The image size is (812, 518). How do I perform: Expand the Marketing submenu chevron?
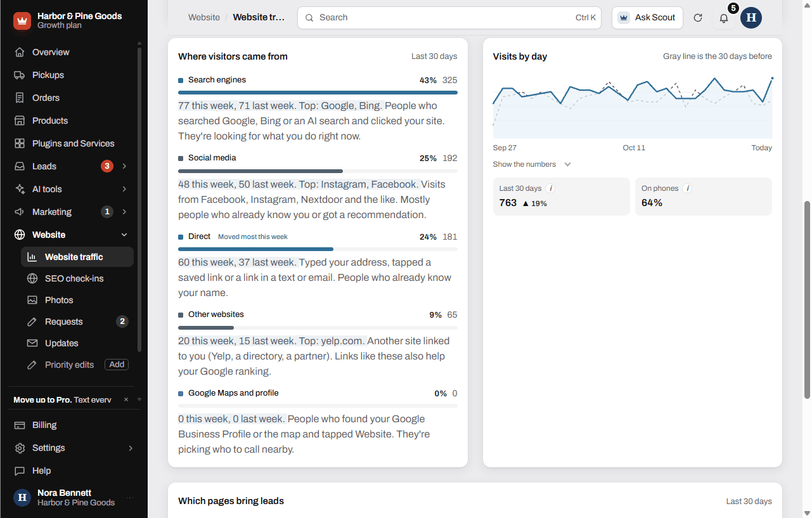[x=124, y=212]
